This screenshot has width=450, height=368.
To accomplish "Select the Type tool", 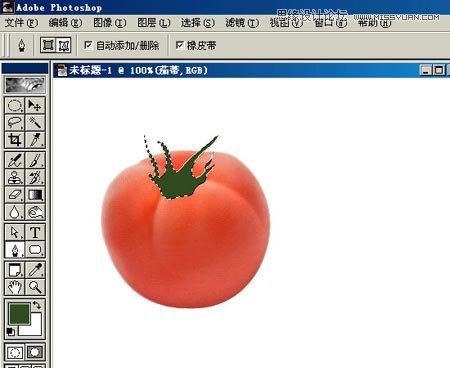I will [35, 232].
